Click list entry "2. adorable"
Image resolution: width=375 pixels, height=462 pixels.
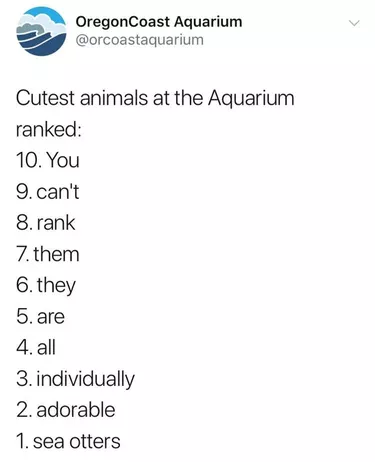[66, 410]
